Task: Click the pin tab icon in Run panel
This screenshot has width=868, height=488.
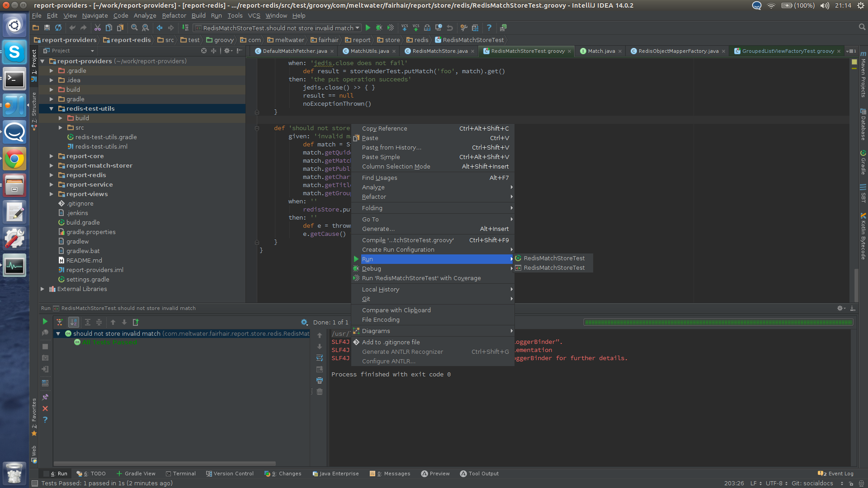Action: [x=45, y=397]
